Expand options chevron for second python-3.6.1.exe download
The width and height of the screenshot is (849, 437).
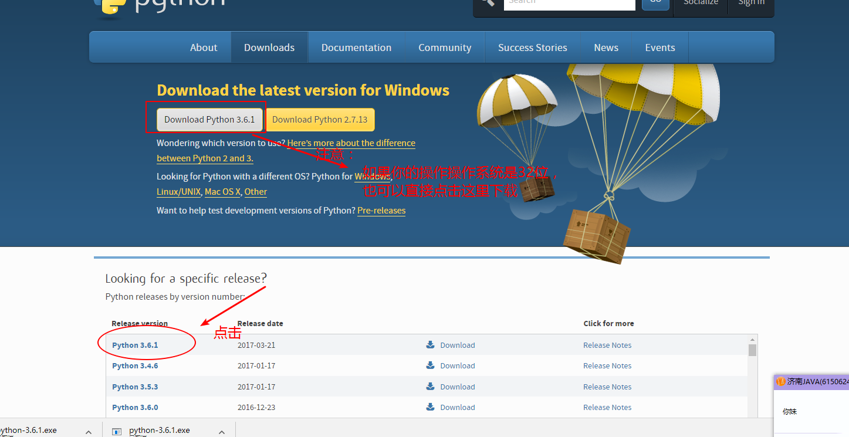point(221,432)
